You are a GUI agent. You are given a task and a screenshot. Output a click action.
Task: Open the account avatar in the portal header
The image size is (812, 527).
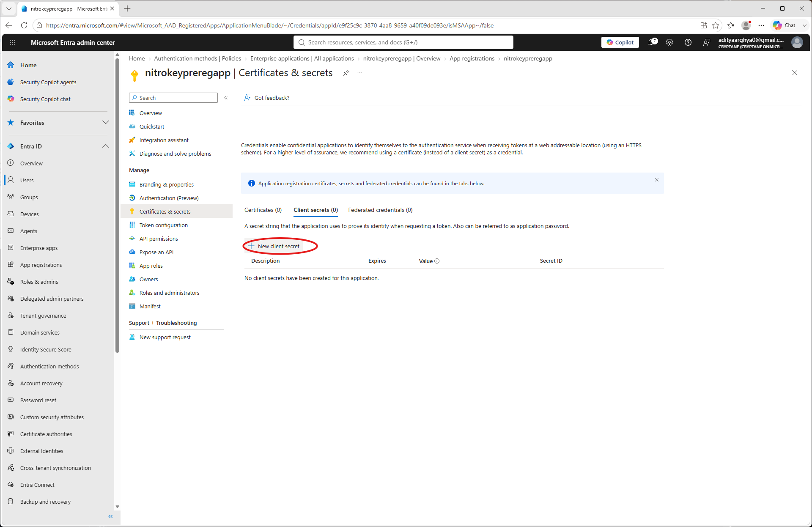pos(797,42)
